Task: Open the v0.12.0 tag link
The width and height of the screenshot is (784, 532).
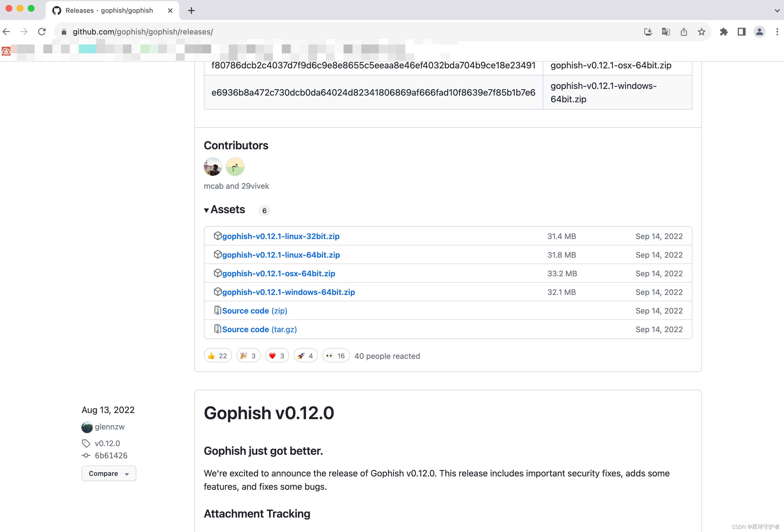Action: 107,443
